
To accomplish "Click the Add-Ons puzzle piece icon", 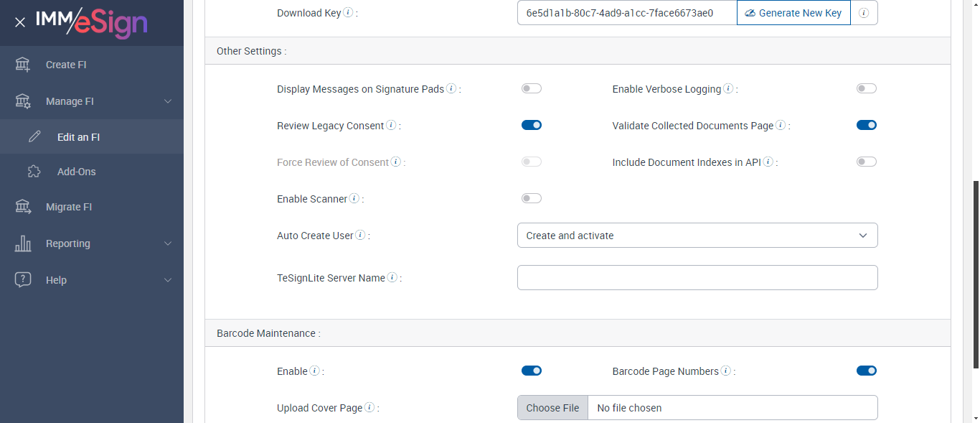I will click(x=34, y=172).
